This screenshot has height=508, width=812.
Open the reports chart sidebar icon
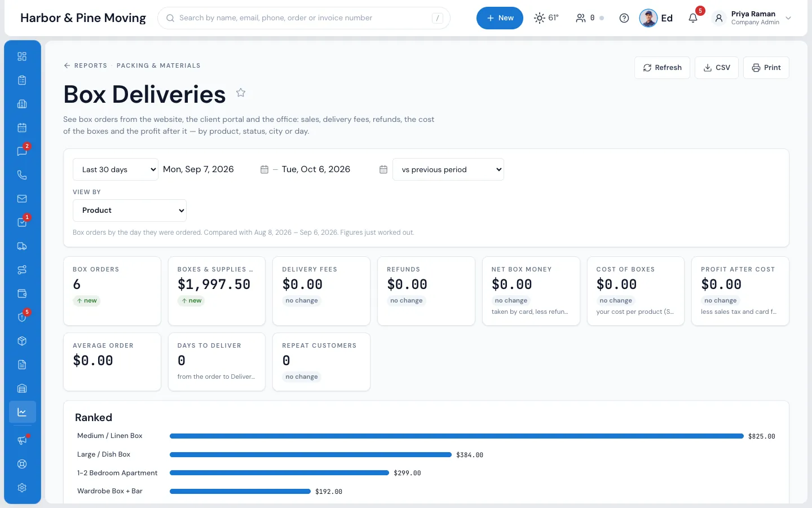coord(22,412)
